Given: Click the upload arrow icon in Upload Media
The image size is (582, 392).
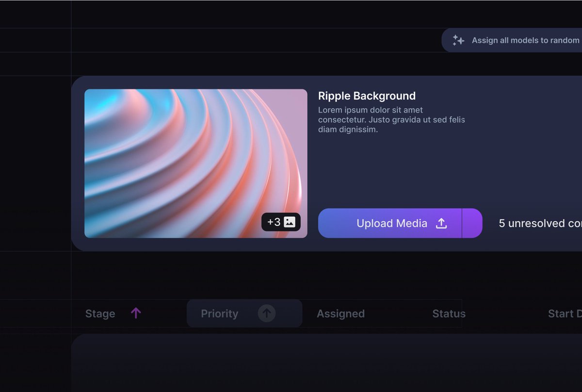Looking at the screenshot, I should click(441, 223).
